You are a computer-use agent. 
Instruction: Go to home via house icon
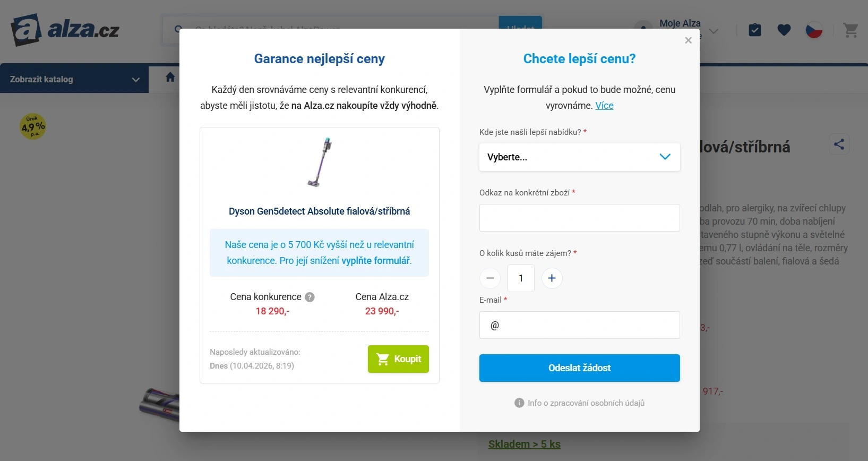pos(170,78)
